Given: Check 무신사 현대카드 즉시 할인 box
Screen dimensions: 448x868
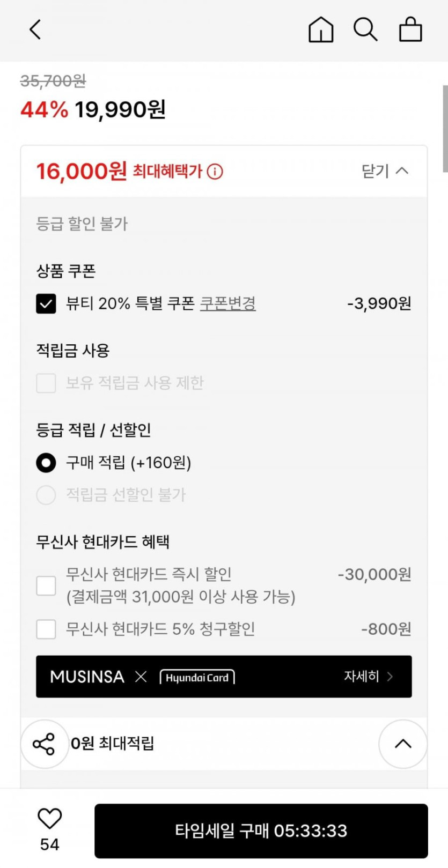Looking at the screenshot, I should 46,585.
